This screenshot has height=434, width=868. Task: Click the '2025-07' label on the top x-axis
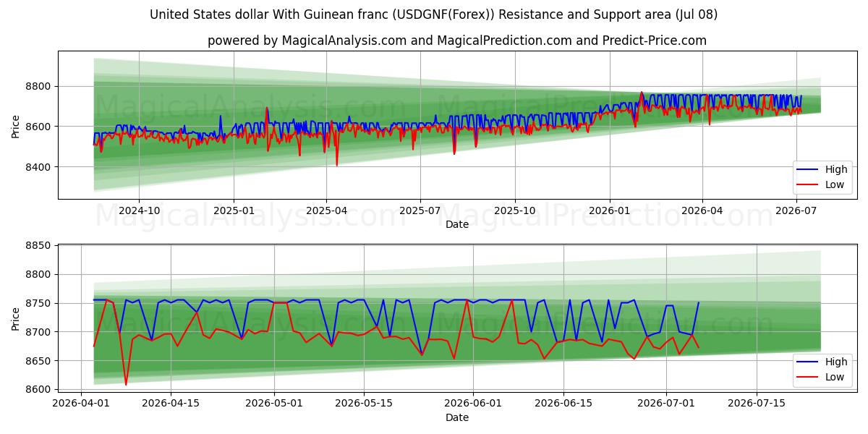coord(420,210)
